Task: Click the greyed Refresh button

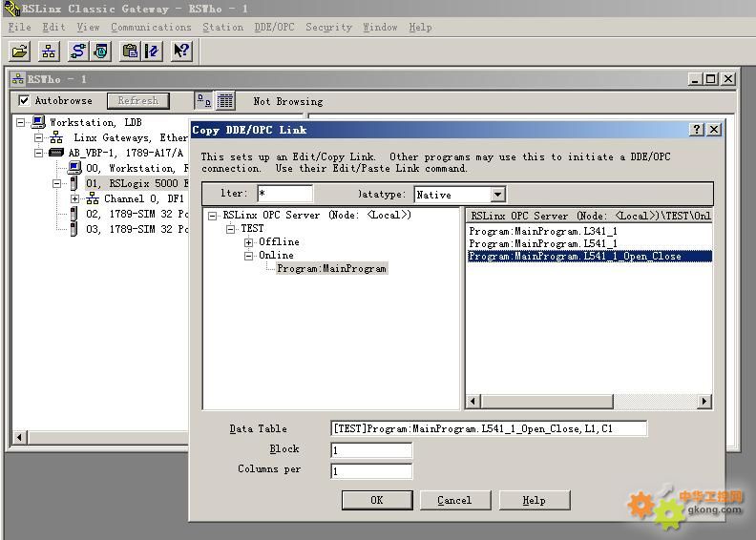Action: tap(138, 101)
